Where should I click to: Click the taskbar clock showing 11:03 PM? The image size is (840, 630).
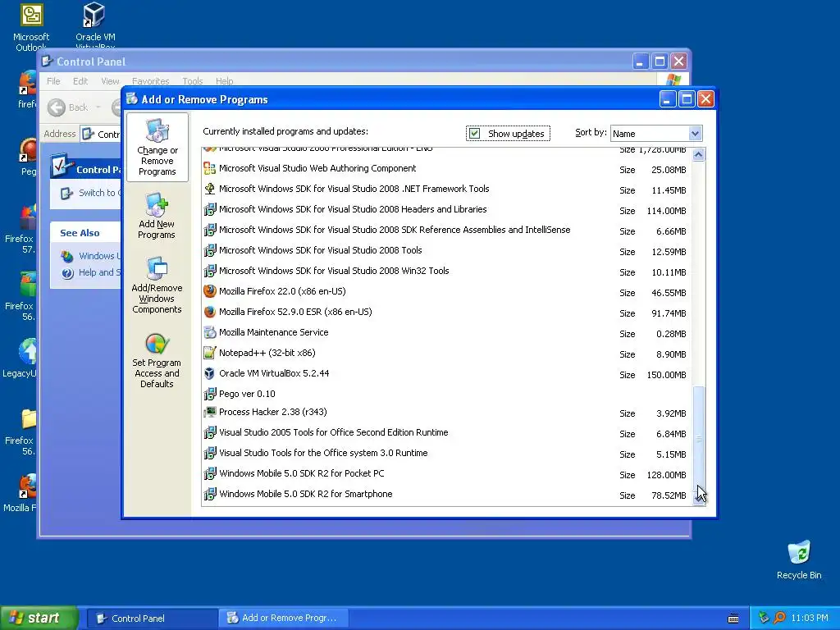click(810, 618)
